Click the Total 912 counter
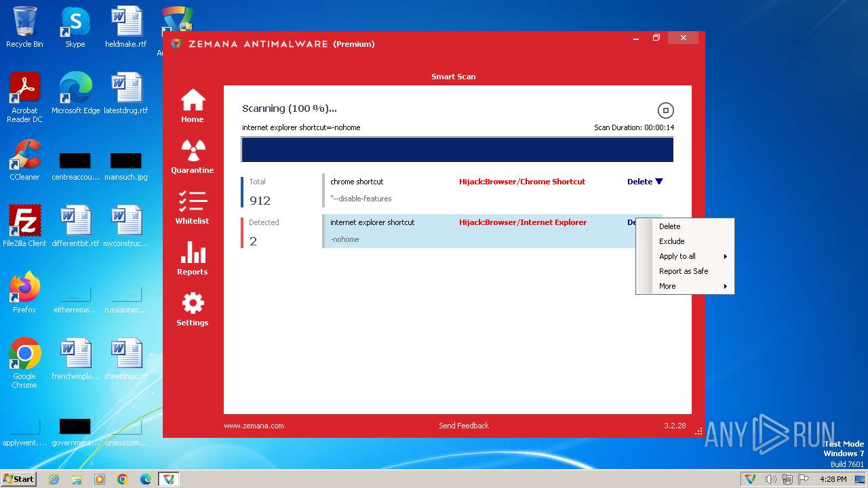868x488 pixels. pyautogui.click(x=260, y=192)
